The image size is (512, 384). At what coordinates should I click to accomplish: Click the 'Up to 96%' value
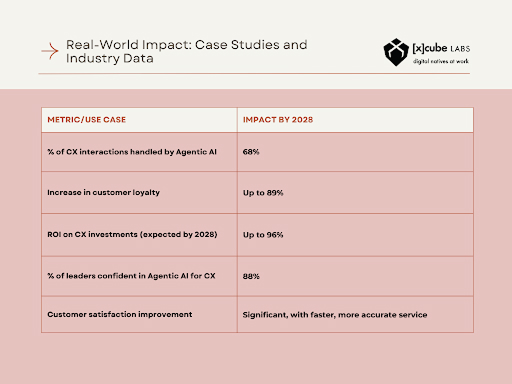[x=263, y=235]
